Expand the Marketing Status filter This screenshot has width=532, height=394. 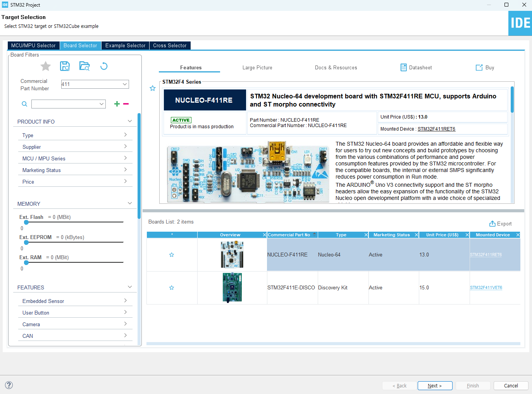click(126, 170)
